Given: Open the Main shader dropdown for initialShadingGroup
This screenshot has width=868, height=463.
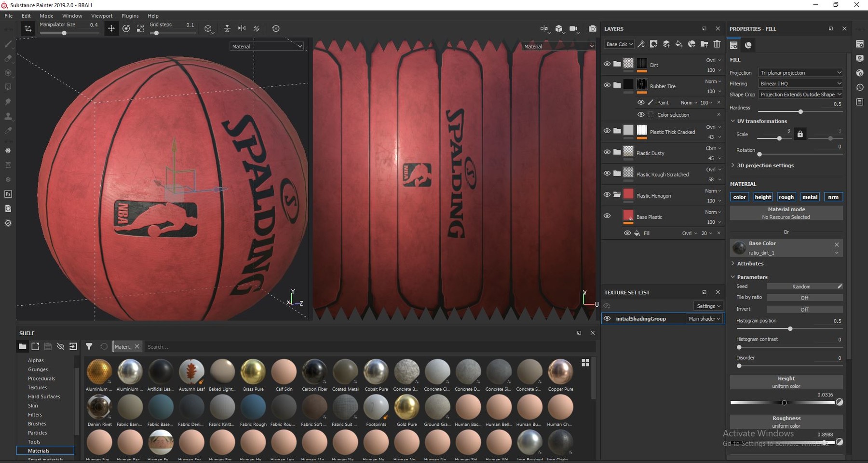Looking at the screenshot, I should 704,318.
